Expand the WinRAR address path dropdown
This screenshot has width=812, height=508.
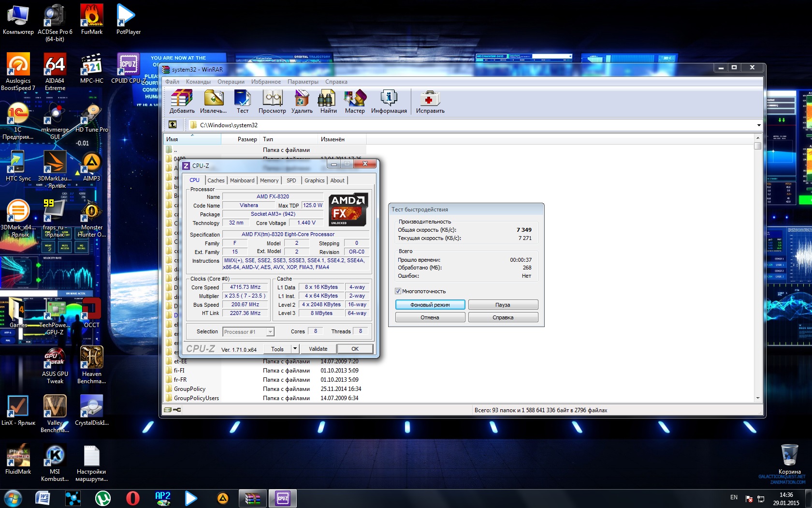758,125
